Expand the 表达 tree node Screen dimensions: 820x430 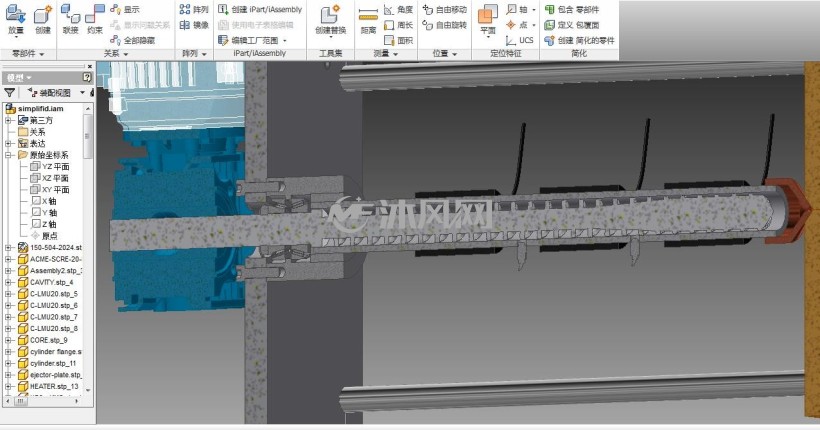click(8, 143)
